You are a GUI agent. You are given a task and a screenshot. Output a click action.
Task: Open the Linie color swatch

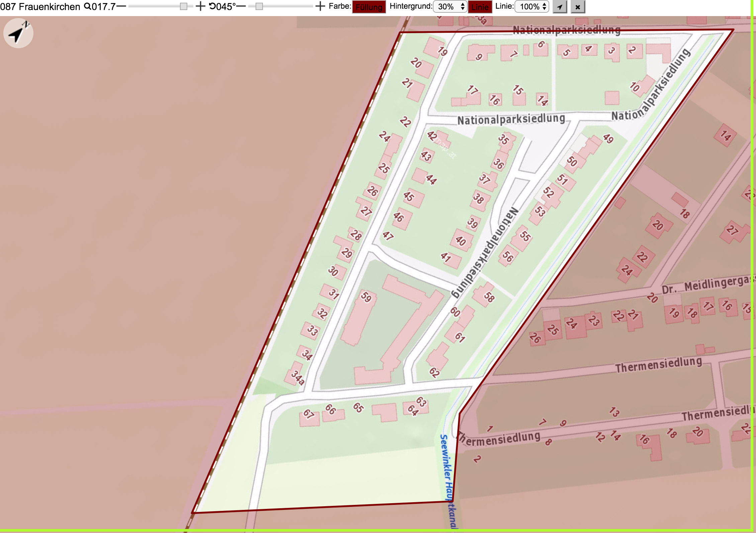[x=480, y=7]
